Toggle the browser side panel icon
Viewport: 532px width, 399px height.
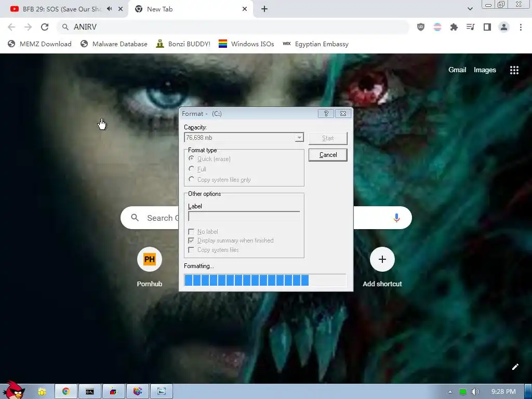pos(487,27)
